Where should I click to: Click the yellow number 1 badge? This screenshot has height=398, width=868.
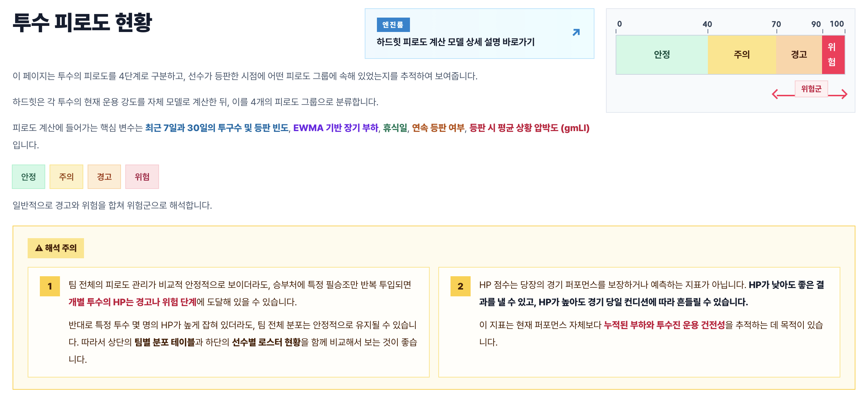(x=50, y=286)
